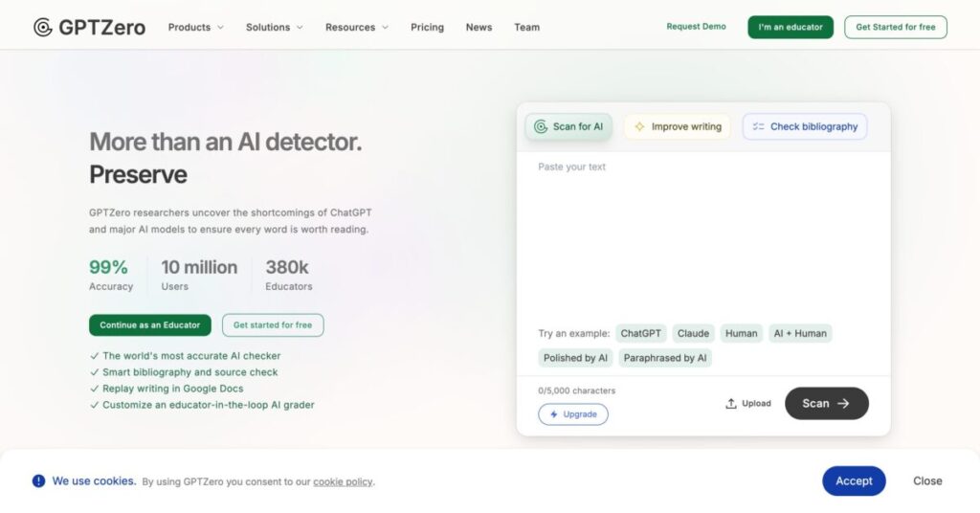
Task: Click "More than an AI detector." heading
Action: click(x=226, y=142)
